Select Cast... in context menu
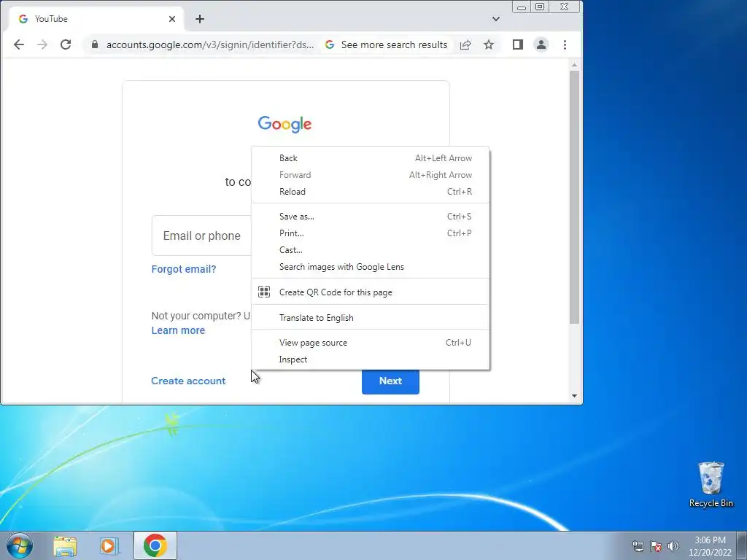Viewport: 747px width, 560px height. tap(370, 250)
